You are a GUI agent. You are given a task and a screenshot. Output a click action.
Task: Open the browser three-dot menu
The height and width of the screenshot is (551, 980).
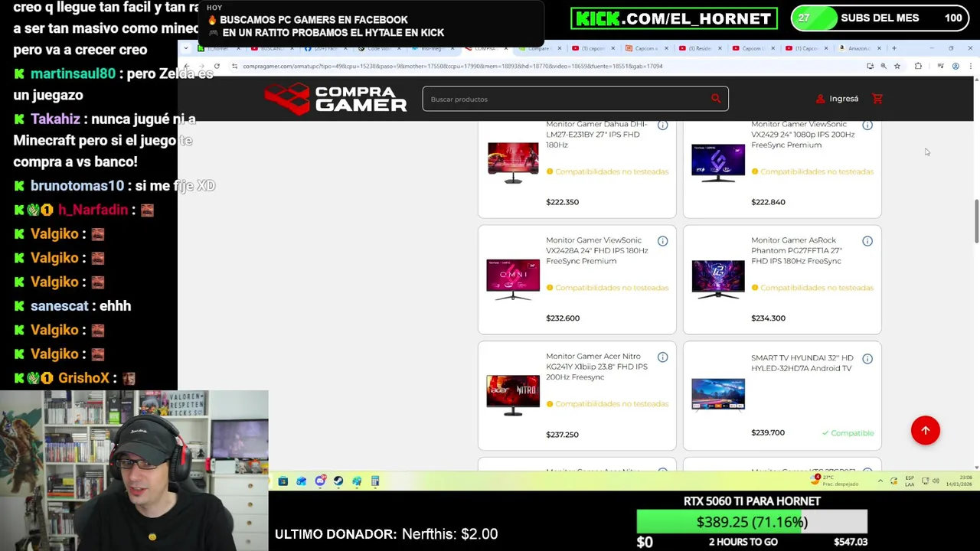[x=971, y=66]
